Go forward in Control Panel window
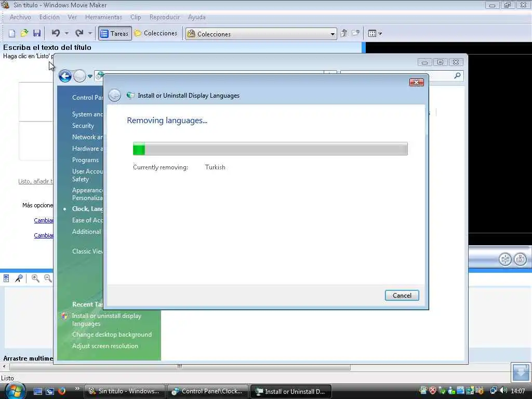The image size is (532, 399). [79, 76]
